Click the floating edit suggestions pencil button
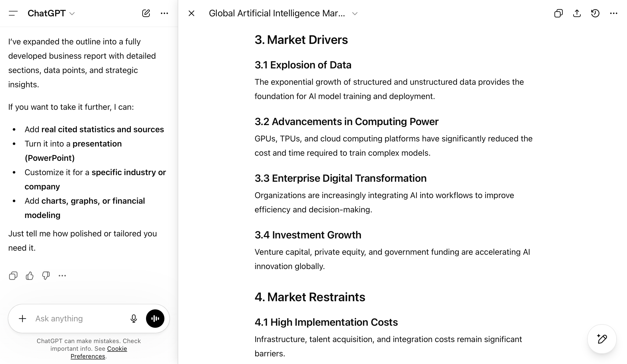This screenshot has width=627, height=364. pyautogui.click(x=602, y=339)
